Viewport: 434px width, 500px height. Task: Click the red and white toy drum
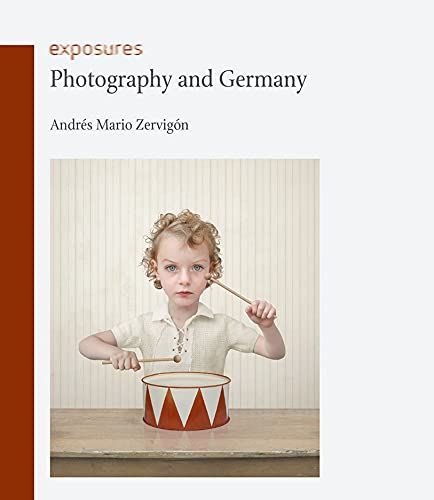pyautogui.click(x=186, y=401)
